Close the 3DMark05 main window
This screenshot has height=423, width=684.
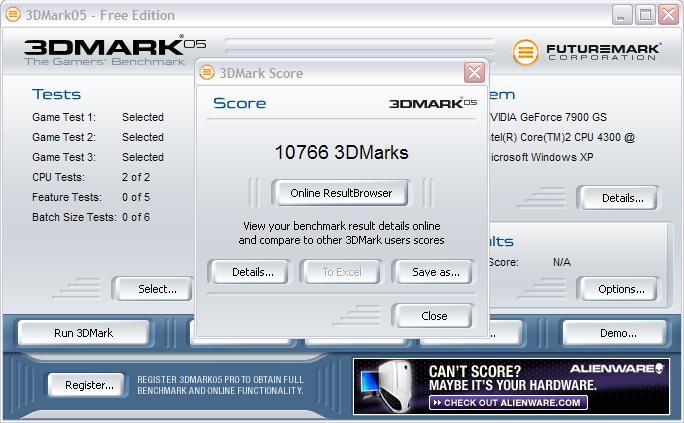point(668,15)
